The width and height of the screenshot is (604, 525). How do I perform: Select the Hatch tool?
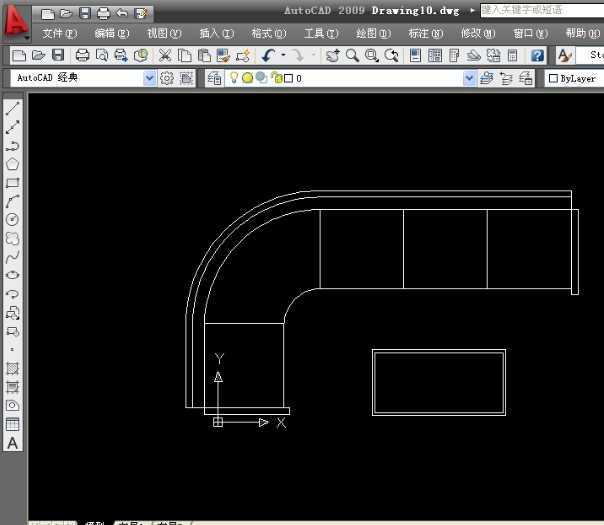tap(12, 368)
